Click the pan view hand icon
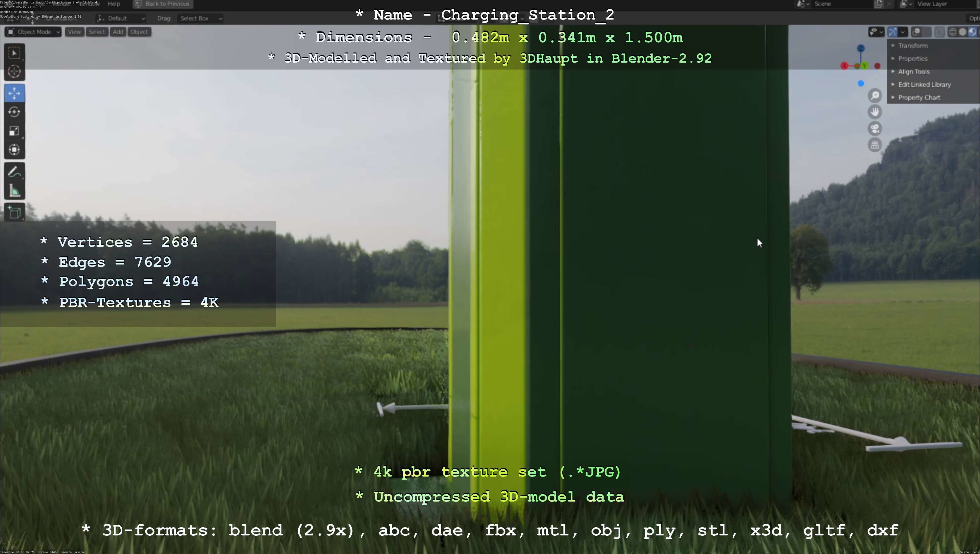This screenshot has height=554, width=980. (x=875, y=112)
